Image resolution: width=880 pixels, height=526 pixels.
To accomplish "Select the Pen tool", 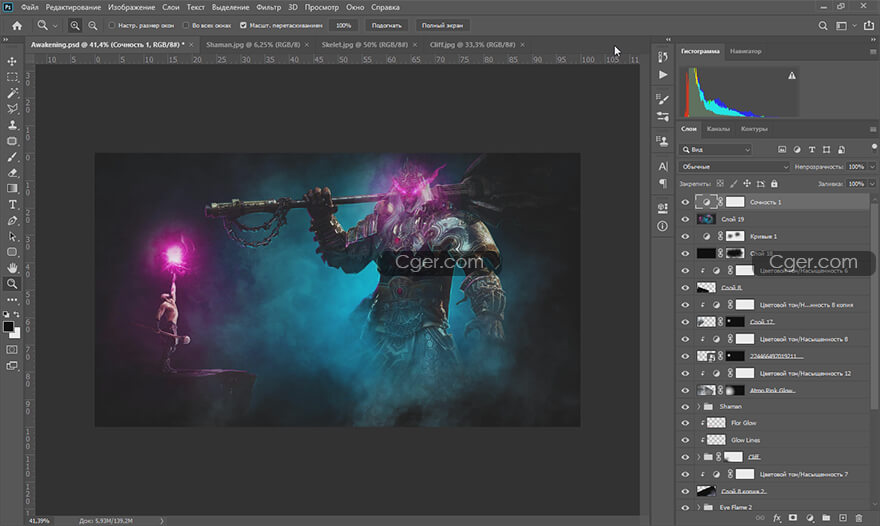I will 12,221.
